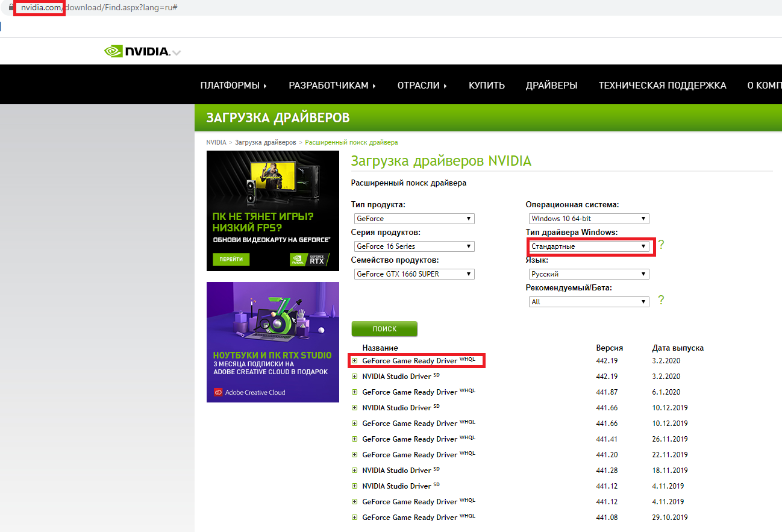The width and height of the screenshot is (782, 532).
Task: Click the release date 29.10.2019
Action: click(x=670, y=518)
